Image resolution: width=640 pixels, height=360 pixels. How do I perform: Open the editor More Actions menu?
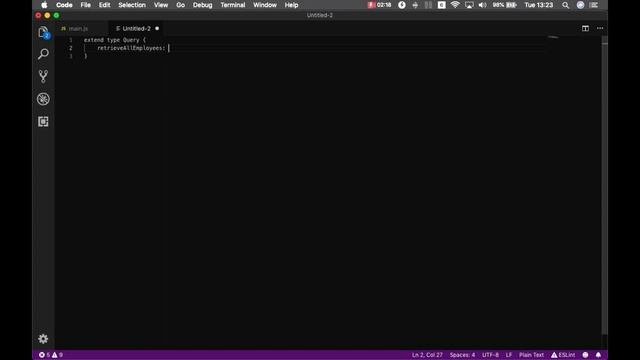coord(600,29)
